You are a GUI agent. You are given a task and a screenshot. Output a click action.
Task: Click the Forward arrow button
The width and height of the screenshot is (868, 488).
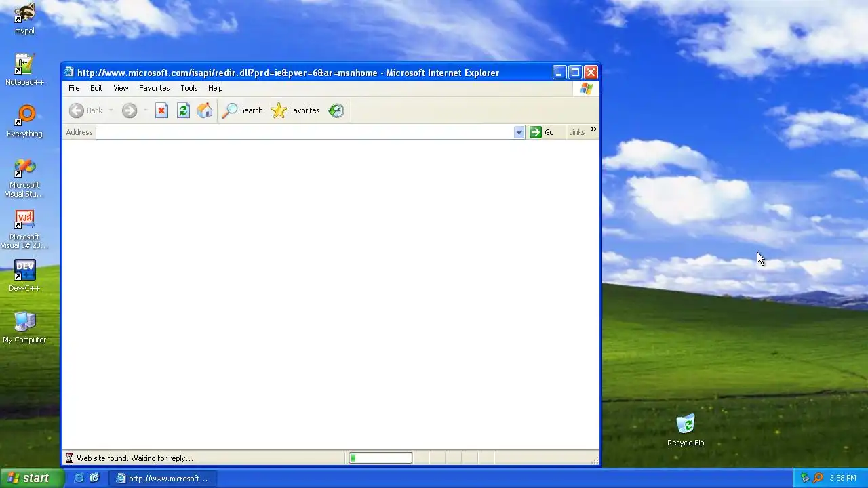coord(130,110)
